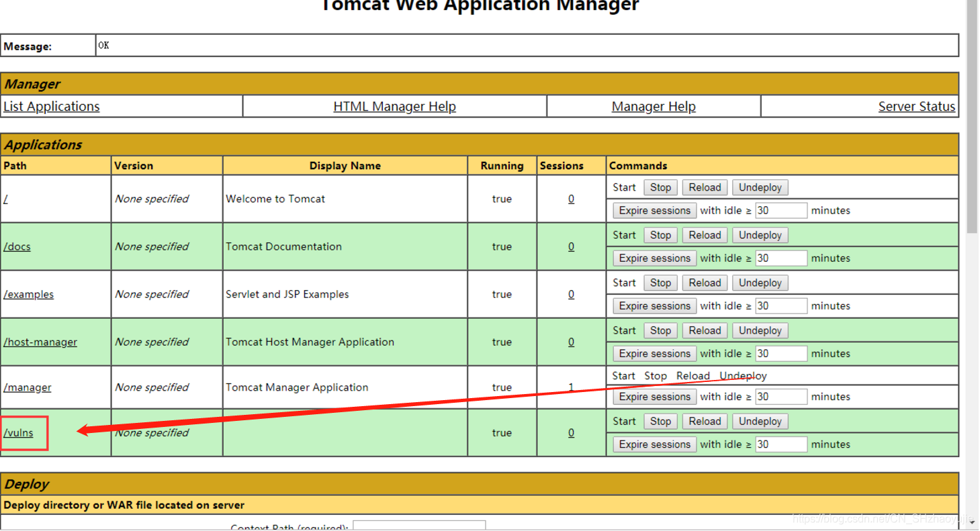Image resolution: width=980 pixels, height=531 pixels.
Task: Open the List Applications link
Action: (52, 106)
